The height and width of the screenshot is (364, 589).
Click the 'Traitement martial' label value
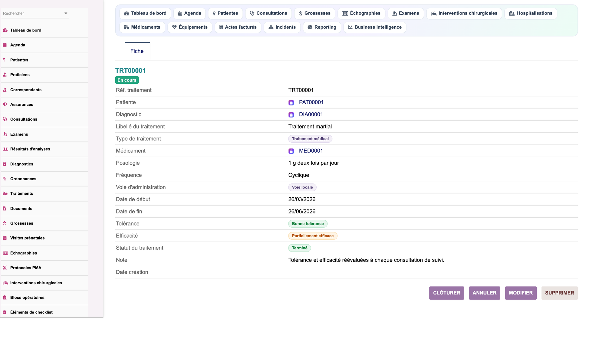click(310, 126)
